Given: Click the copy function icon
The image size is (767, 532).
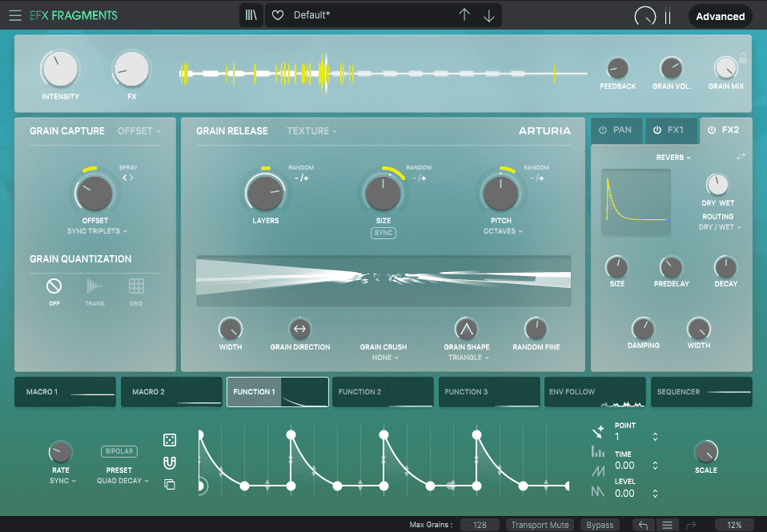Looking at the screenshot, I should 169,484.
